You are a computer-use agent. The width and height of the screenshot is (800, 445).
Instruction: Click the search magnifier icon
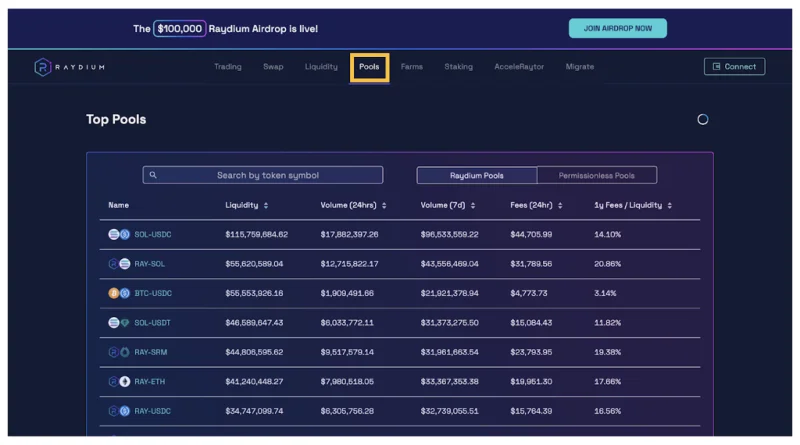[153, 175]
